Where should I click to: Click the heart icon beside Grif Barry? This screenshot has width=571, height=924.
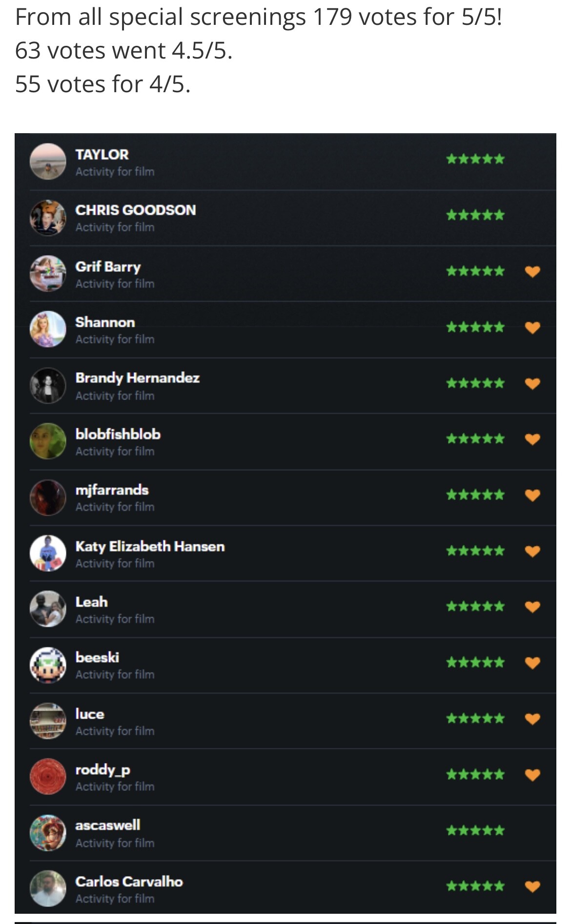532,271
